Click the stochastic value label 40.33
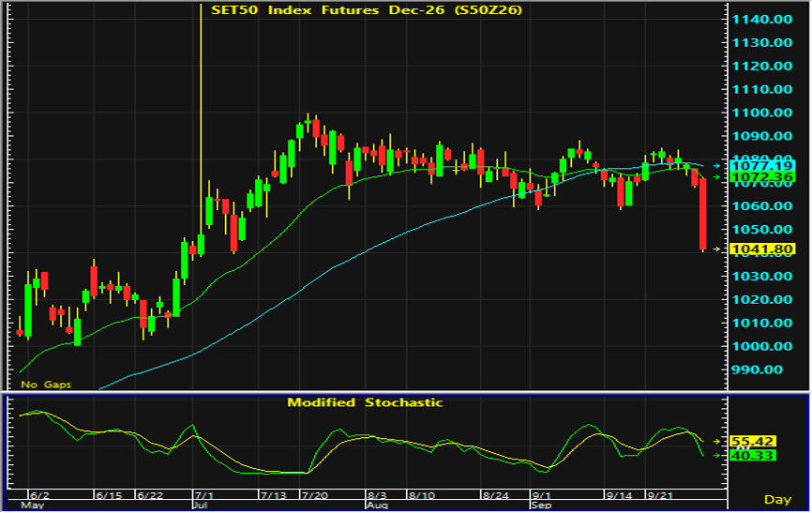812x513 pixels. point(752,456)
